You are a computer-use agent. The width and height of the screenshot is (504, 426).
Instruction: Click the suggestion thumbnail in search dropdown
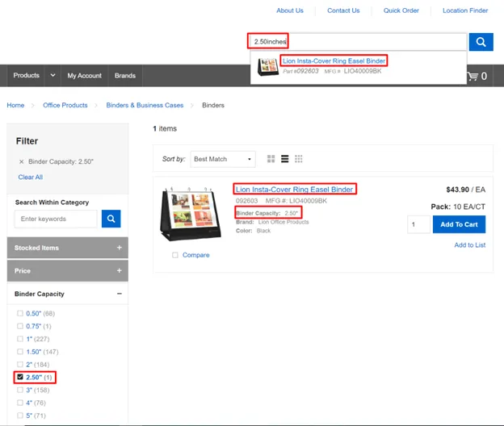click(x=268, y=67)
